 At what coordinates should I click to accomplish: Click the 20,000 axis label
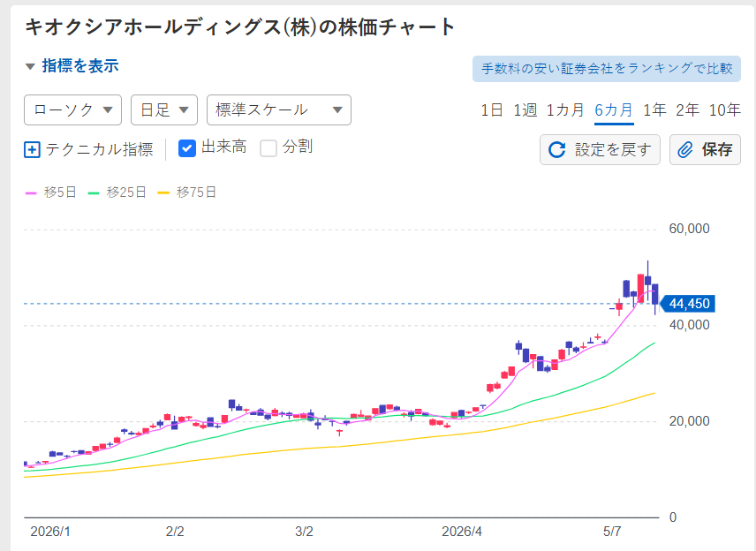tap(689, 421)
